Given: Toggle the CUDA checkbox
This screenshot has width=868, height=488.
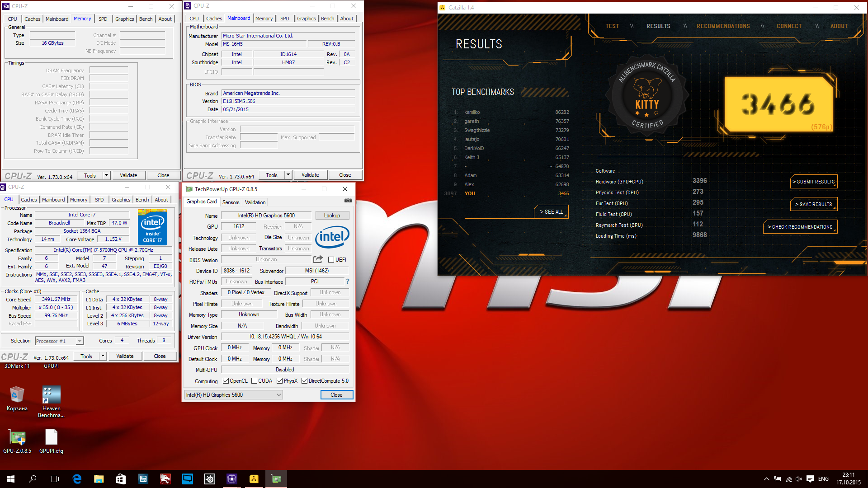Looking at the screenshot, I should coord(255,381).
